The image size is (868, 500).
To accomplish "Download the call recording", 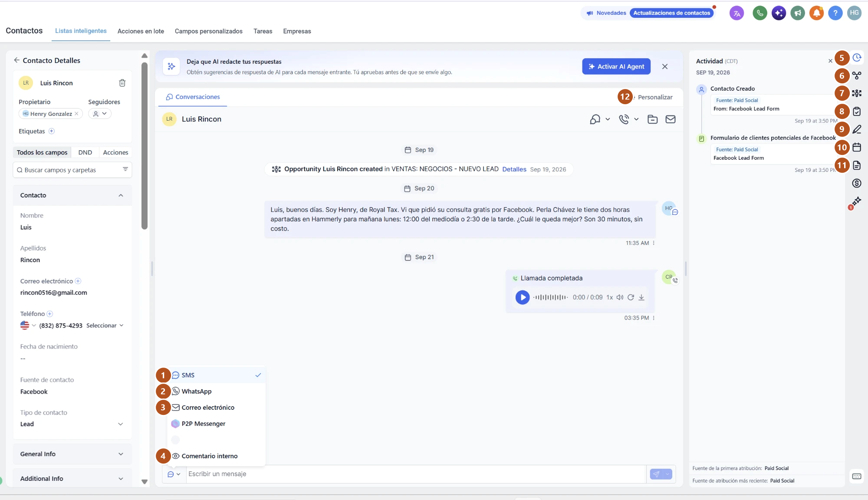I will [641, 297].
